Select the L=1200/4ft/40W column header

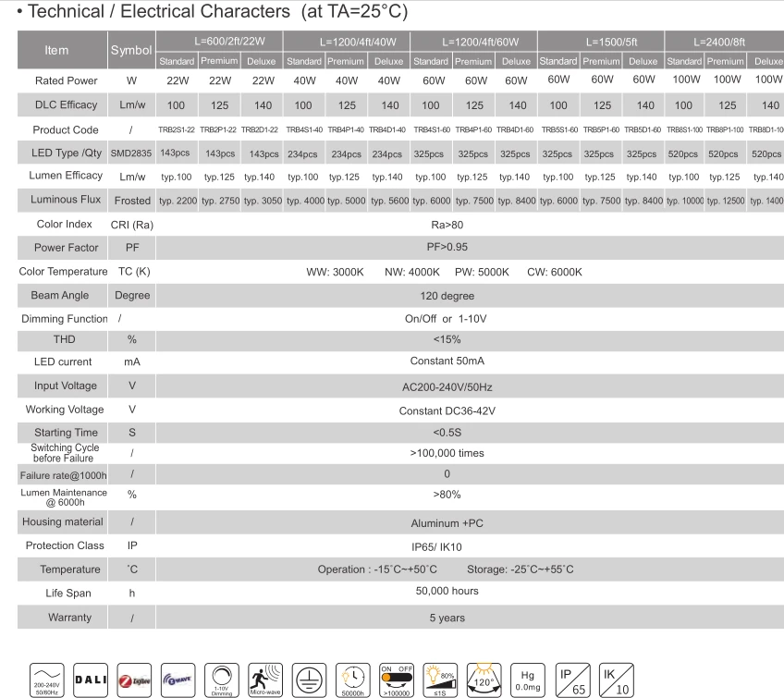(347, 42)
